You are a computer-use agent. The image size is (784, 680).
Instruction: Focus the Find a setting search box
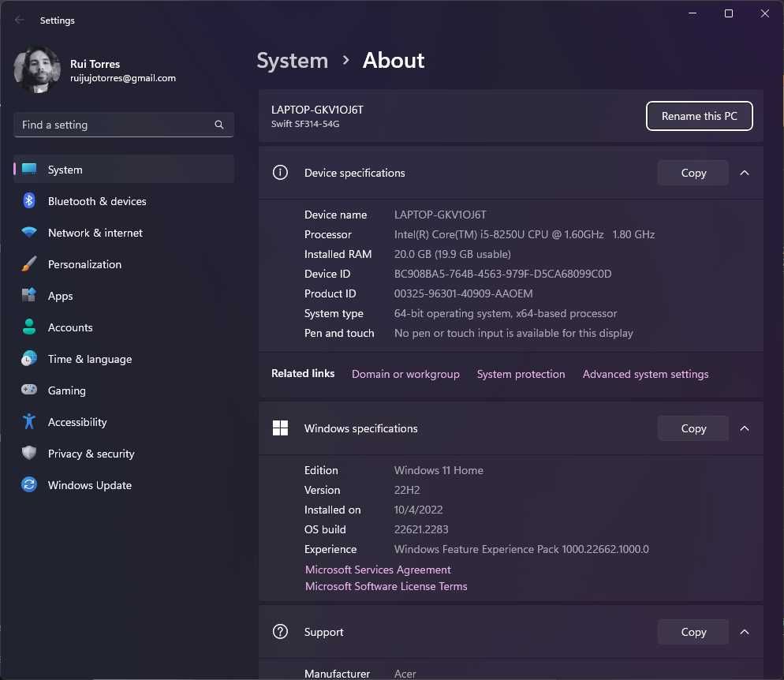point(124,125)
